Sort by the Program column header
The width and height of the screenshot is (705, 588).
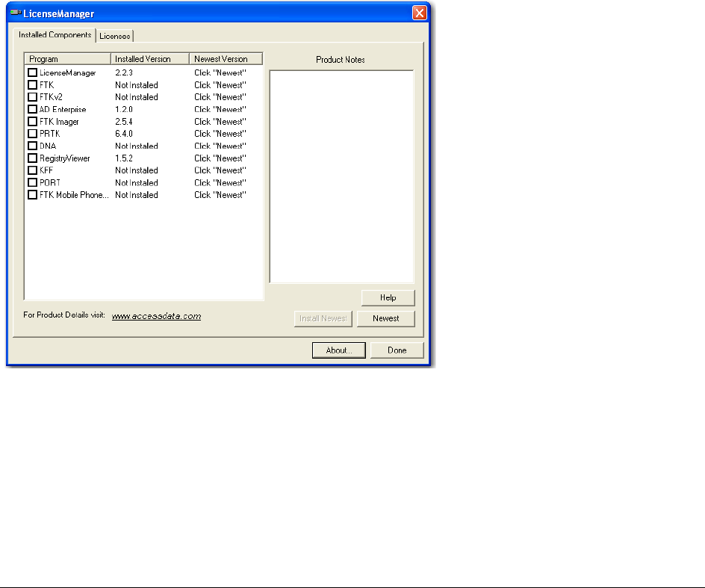67,59
